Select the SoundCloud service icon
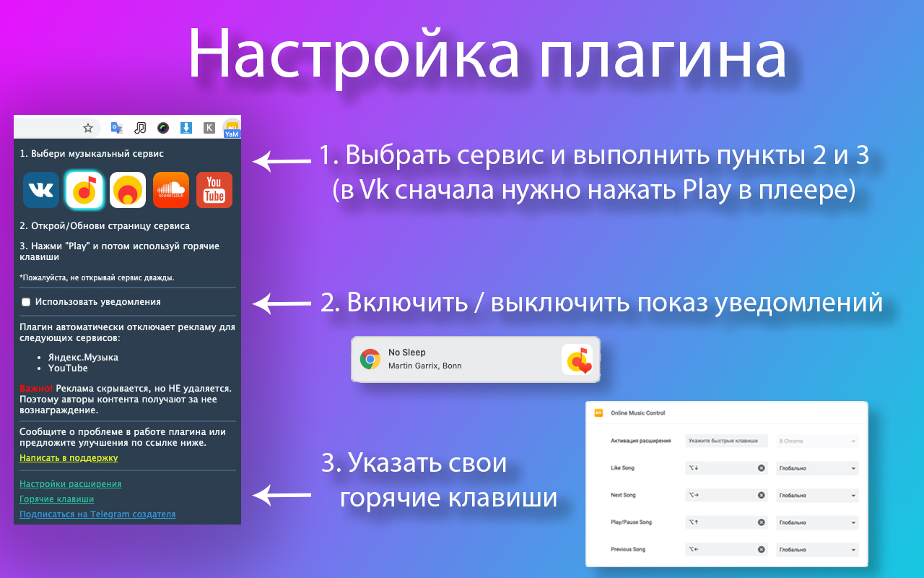This screenshot has height=578, width=924. (171, 190)
